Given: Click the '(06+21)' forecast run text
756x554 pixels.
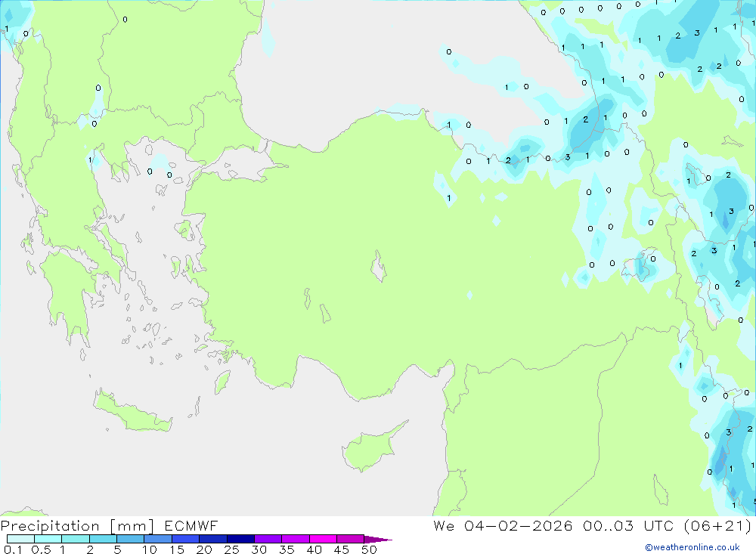Looking at the screenshot, I should (x=717, y=525).
